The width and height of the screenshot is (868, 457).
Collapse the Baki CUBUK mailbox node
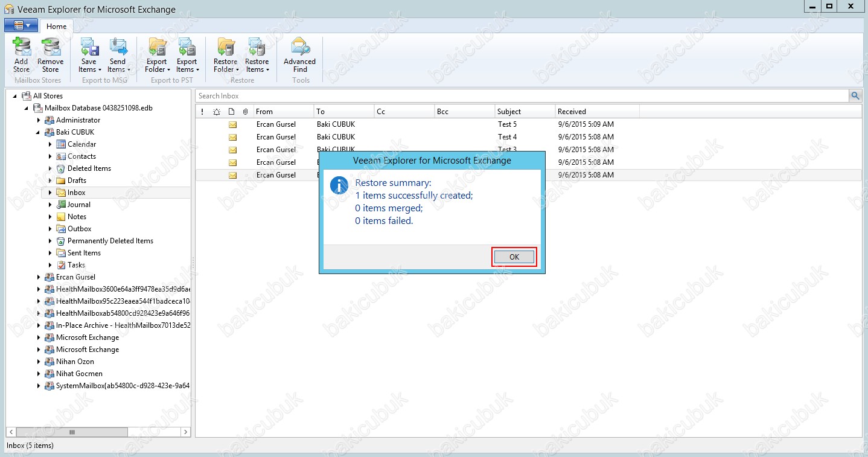tap(39, 132)
